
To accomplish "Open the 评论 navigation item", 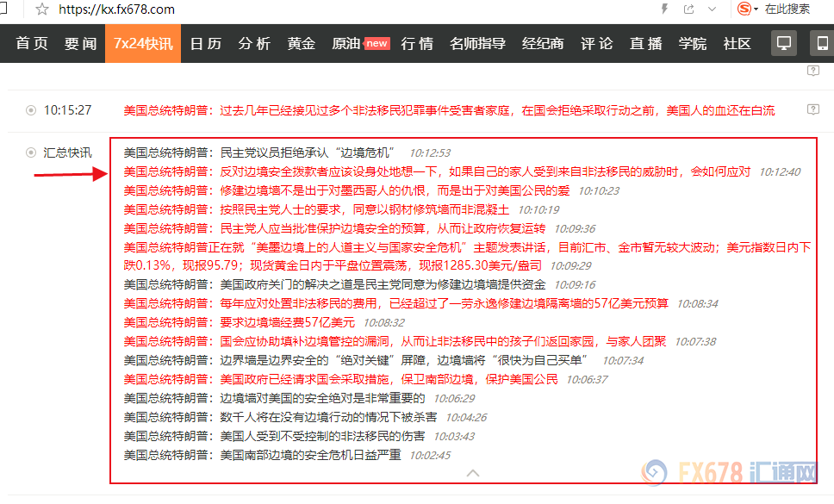I will 597,44.
